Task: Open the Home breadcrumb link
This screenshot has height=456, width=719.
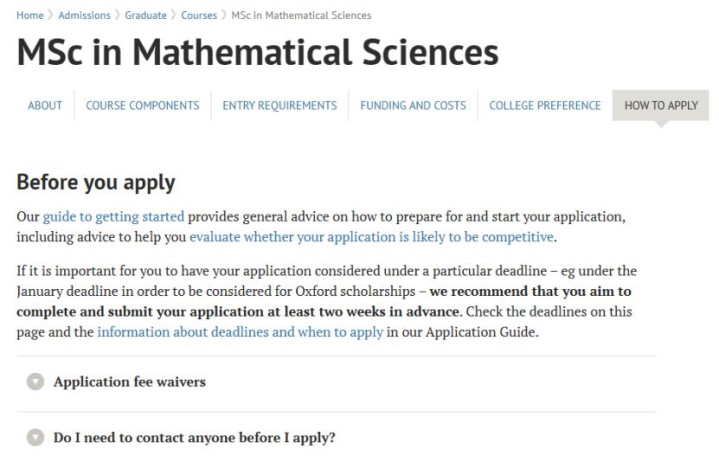Action: [30, 15]
